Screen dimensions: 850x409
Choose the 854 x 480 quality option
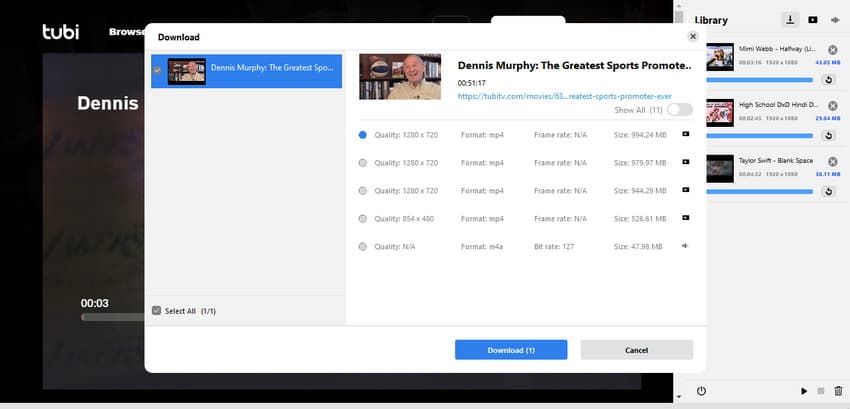(x=362, y=218)
